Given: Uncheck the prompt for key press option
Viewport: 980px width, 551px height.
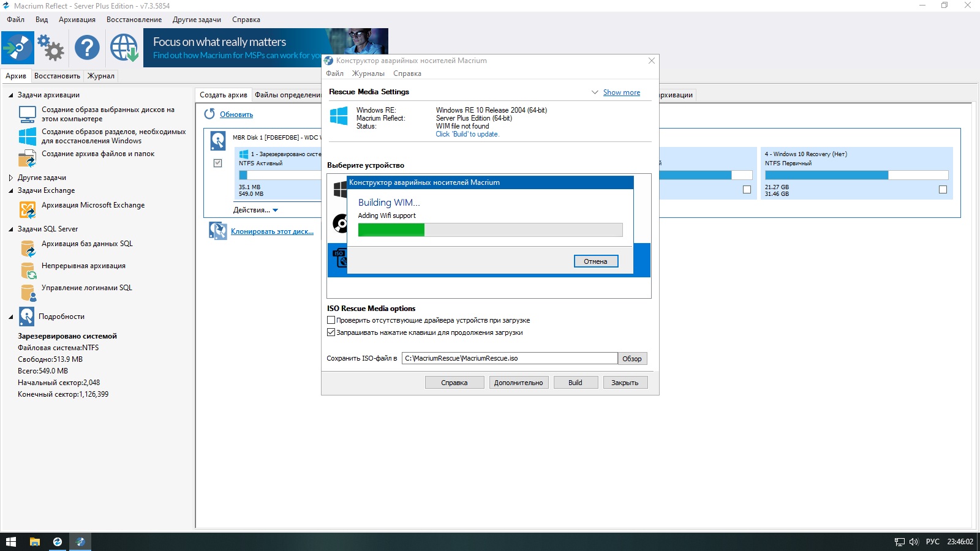Looking at the screenshot, I should pos(331,332).
